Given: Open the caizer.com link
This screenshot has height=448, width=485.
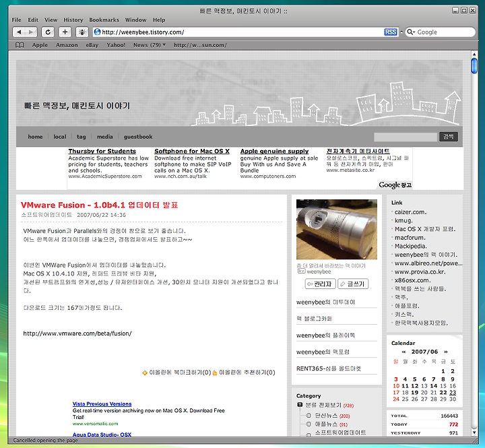Looking at the screenshot, I should pos(410,212).
